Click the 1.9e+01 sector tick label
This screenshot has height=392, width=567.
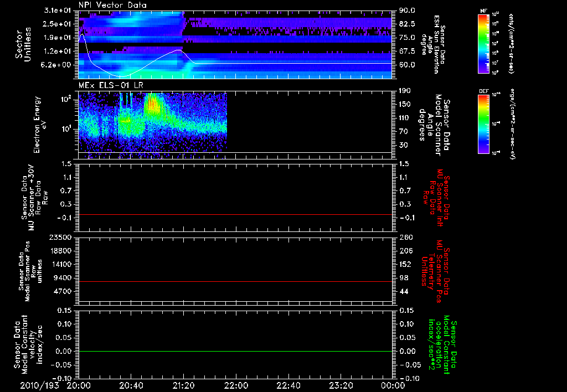[57, 38]
